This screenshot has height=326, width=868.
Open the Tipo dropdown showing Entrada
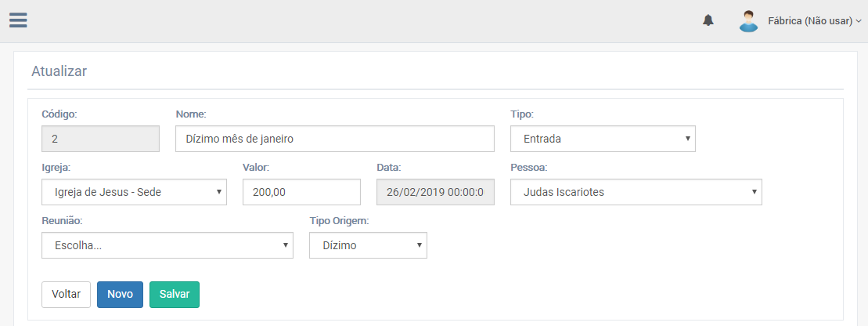tap(603, 139)
